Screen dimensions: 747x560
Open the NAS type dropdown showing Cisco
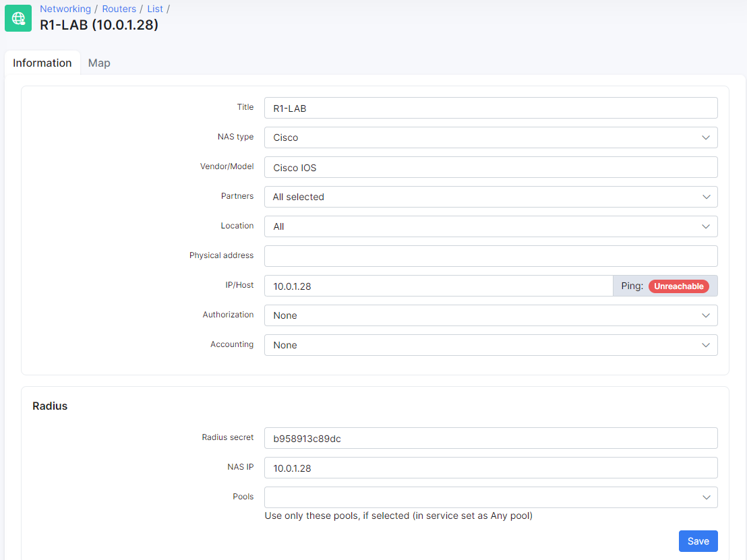tap(491, 137)
